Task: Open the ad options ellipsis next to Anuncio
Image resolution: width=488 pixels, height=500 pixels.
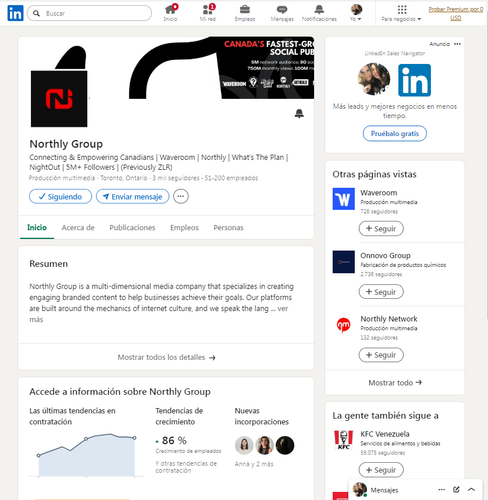Action: 457,44
